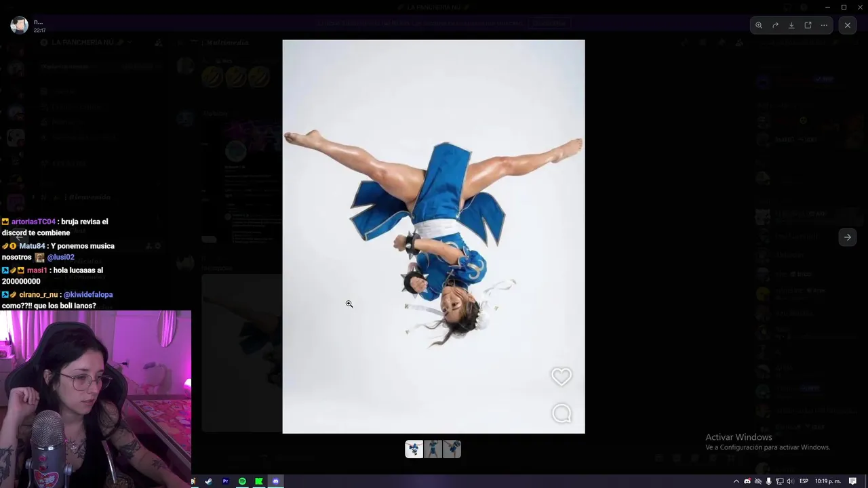This screenshot has height=488, width=868.
Task: Click the username cirano_r_nu in chat
Action: (39, 295)
